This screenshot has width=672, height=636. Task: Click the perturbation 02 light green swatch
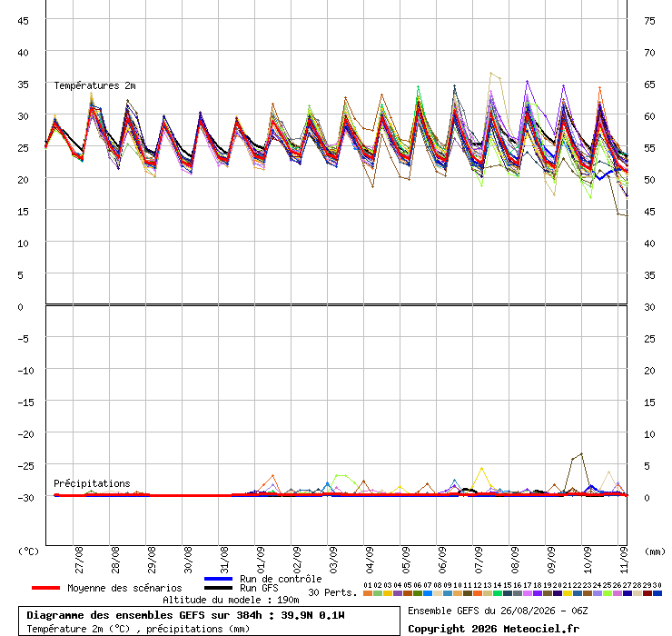point(378,593)
